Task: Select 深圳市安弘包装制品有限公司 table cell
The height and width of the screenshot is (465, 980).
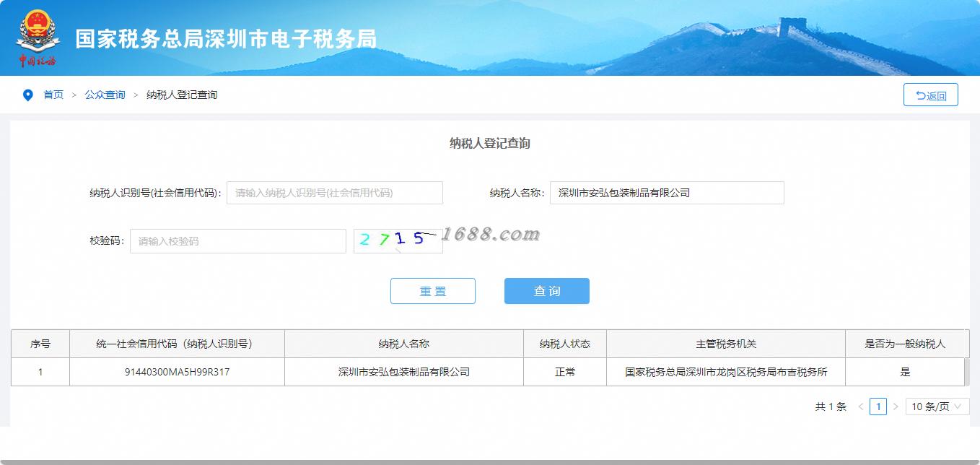Action: tap(404, 372)
